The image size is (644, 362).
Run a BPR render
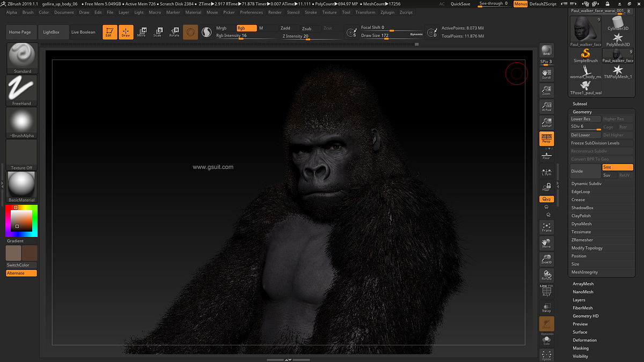tap(546, 51)
